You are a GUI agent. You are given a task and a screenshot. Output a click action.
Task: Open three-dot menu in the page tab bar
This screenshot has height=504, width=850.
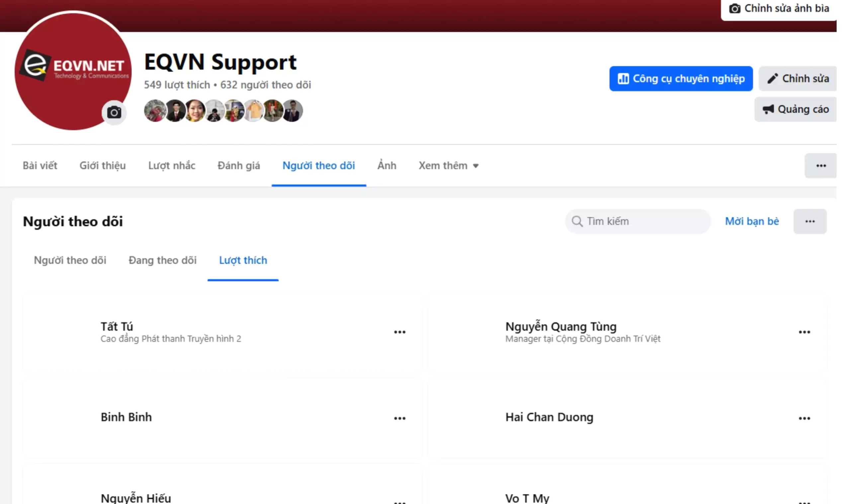coord(820,166)
